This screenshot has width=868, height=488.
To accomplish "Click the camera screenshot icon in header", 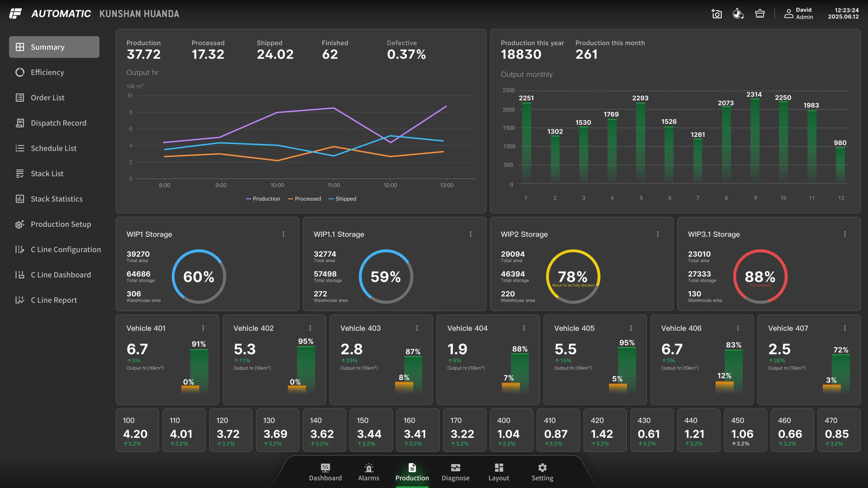I will click(x=716, y=14).
